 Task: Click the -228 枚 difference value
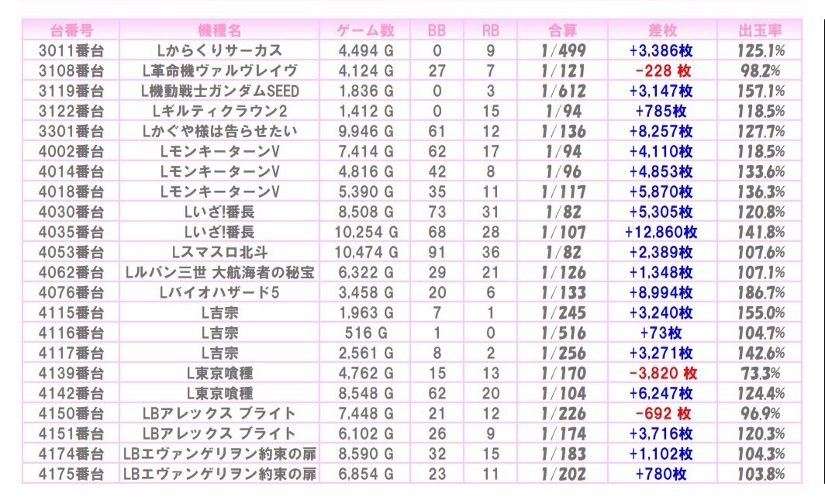point(662,71)
